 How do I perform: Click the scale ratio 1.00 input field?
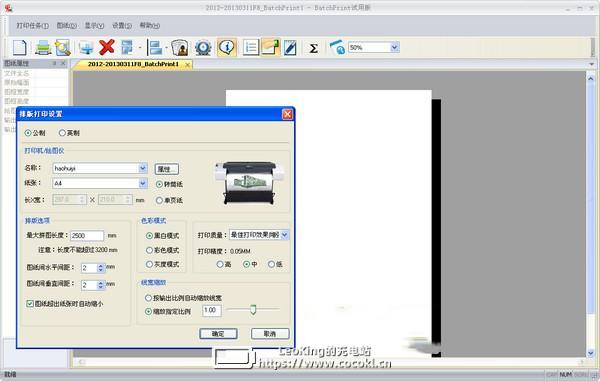click(x=212, y=310)
